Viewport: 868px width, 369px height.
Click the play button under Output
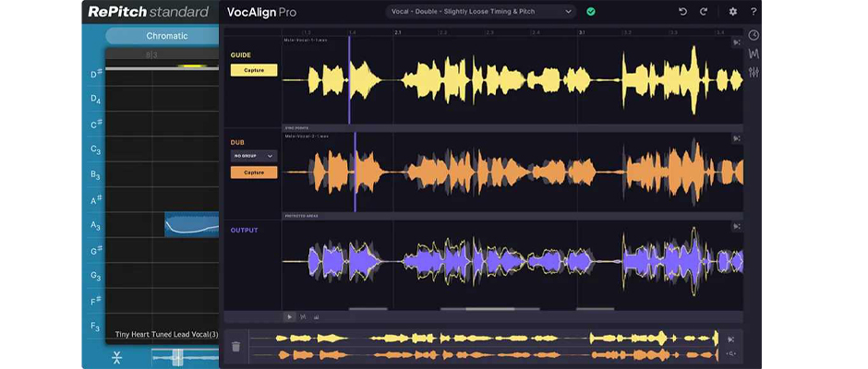[289, 317]
